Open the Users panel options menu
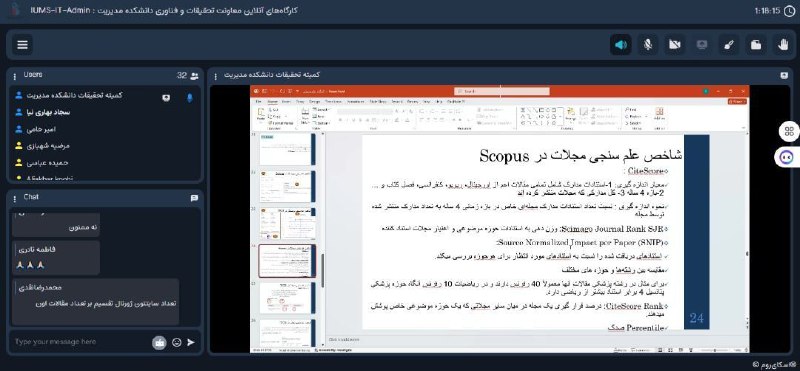Viewport: 800px width, 371px height. coord(16,76)
